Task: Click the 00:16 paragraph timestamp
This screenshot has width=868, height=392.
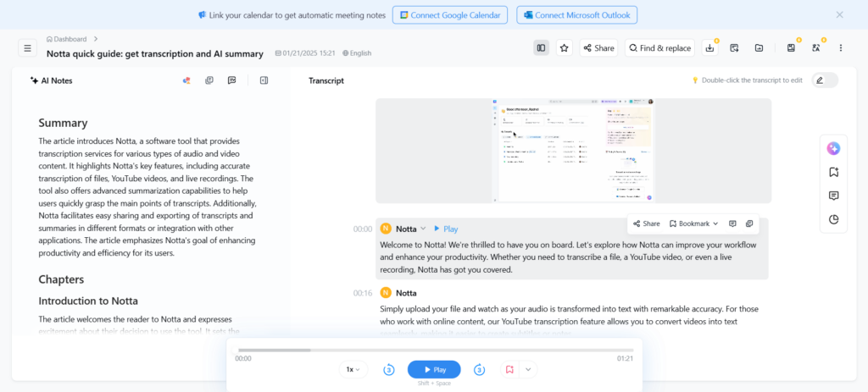Action: [x=363, y=293]
